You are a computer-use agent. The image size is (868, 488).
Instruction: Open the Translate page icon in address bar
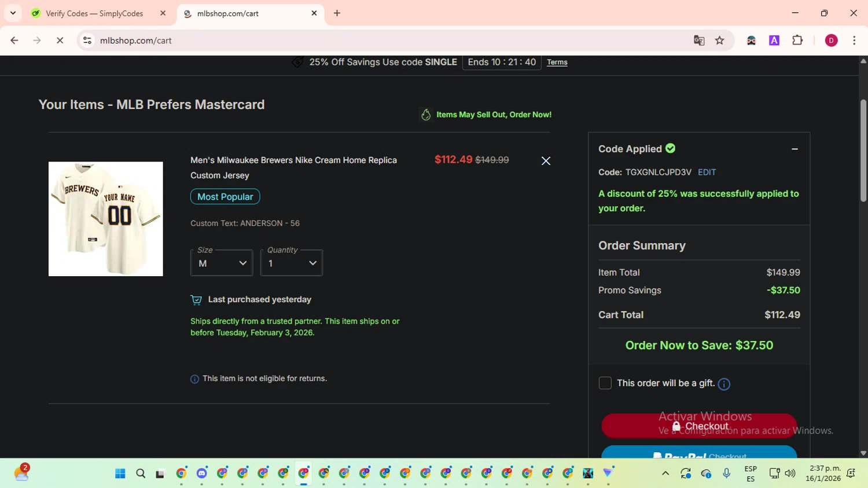(699, 41)
